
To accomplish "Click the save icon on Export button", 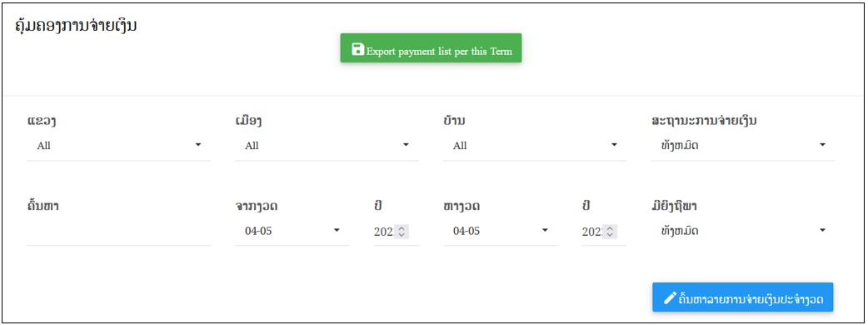I will 357,48.
